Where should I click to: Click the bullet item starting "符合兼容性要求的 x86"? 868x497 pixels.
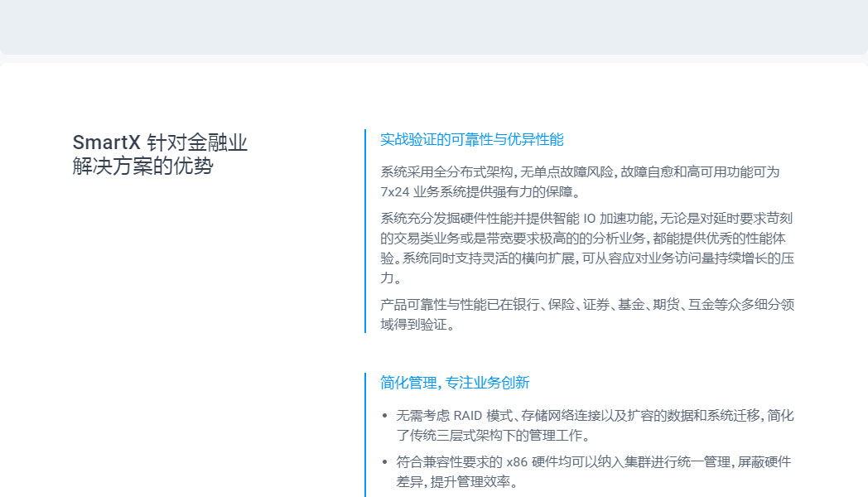(593, 471)
